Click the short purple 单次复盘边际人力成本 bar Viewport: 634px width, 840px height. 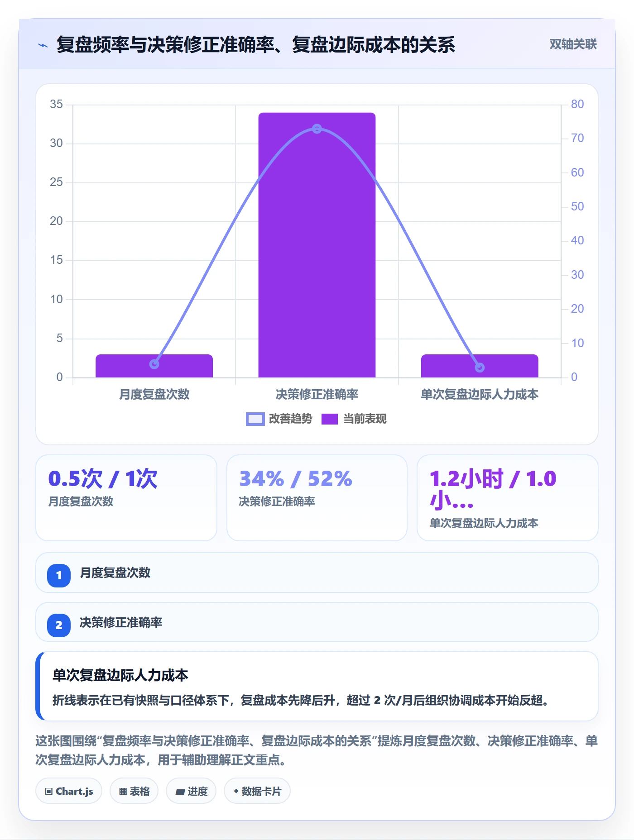click(x=480, y=366)
